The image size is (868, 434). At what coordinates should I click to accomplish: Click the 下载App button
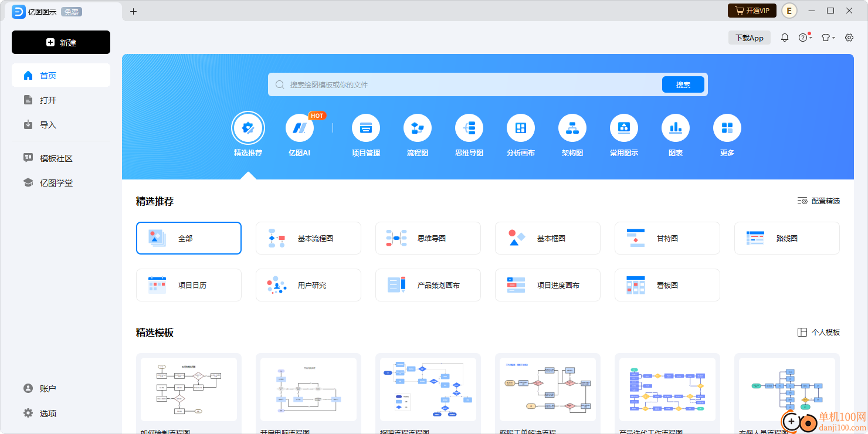click(x=750, y=38)
